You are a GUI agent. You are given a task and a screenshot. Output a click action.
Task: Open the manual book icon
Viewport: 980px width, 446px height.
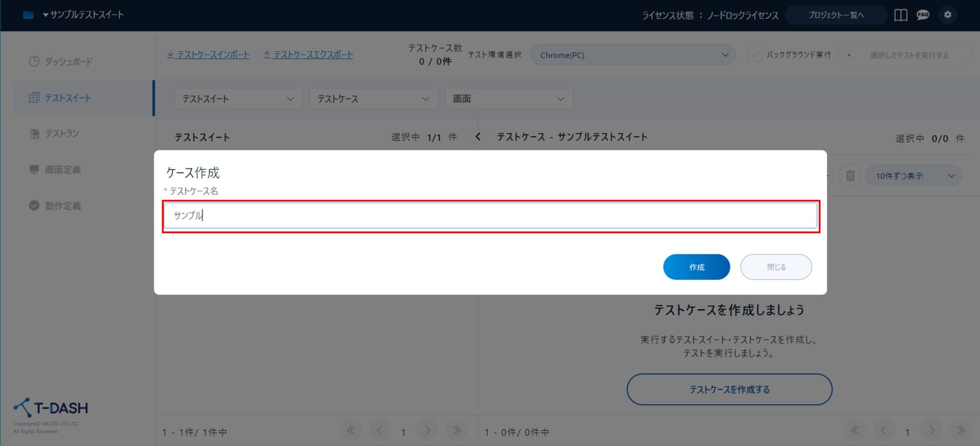click(900, 15)
